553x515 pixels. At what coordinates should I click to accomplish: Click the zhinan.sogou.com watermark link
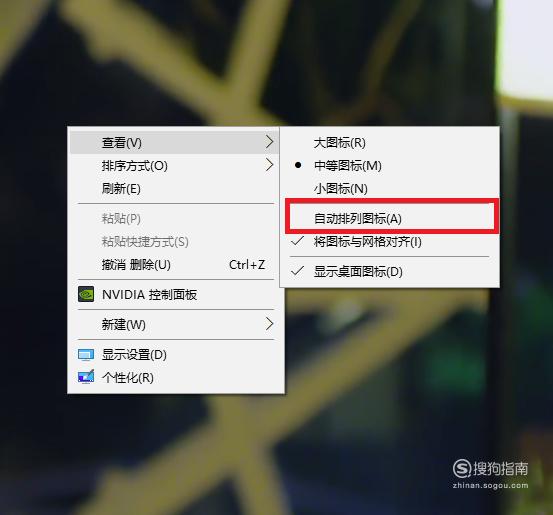pos(490,485)
